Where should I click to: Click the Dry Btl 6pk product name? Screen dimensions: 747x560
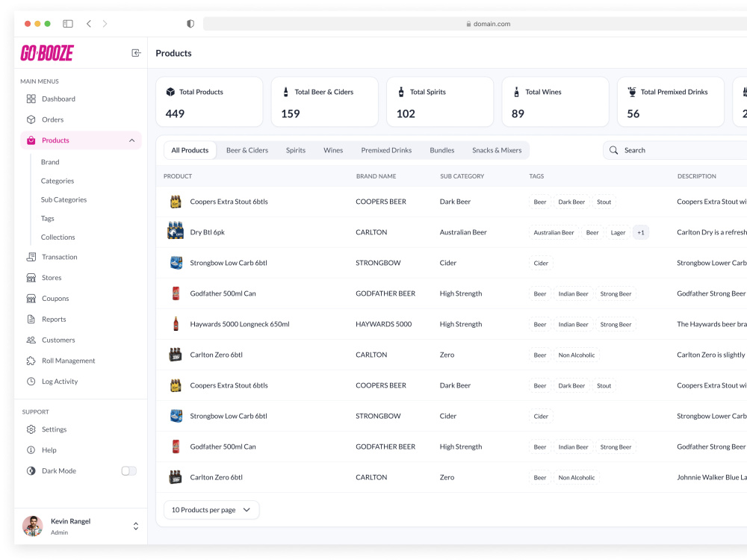[207, 232]
